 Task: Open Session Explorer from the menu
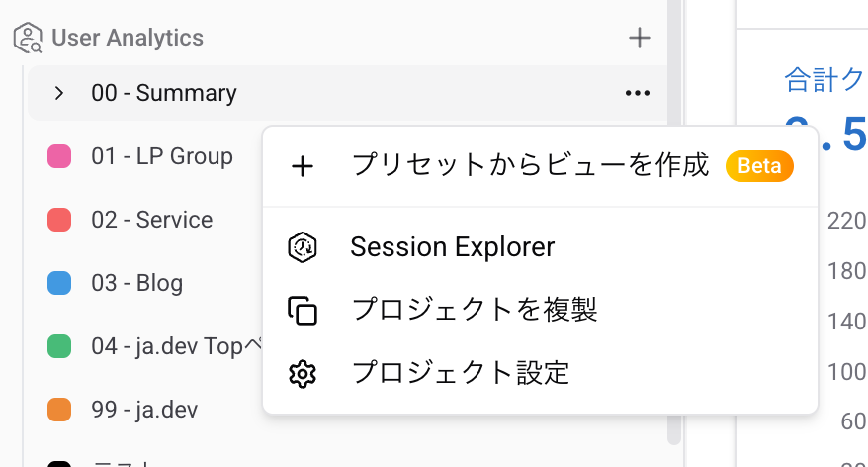[x=452, y=247]
